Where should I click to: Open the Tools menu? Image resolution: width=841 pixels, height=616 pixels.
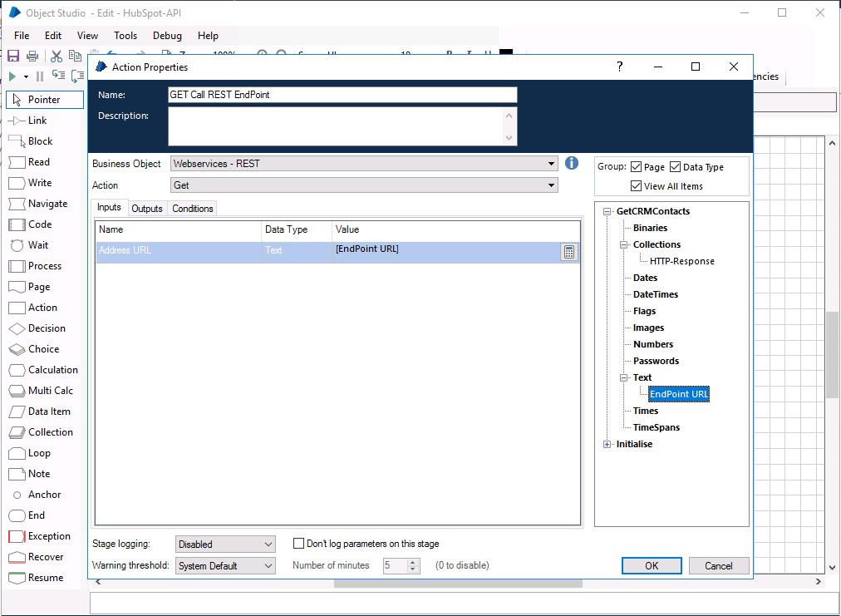pyautogui.click(x=125, y=36)
